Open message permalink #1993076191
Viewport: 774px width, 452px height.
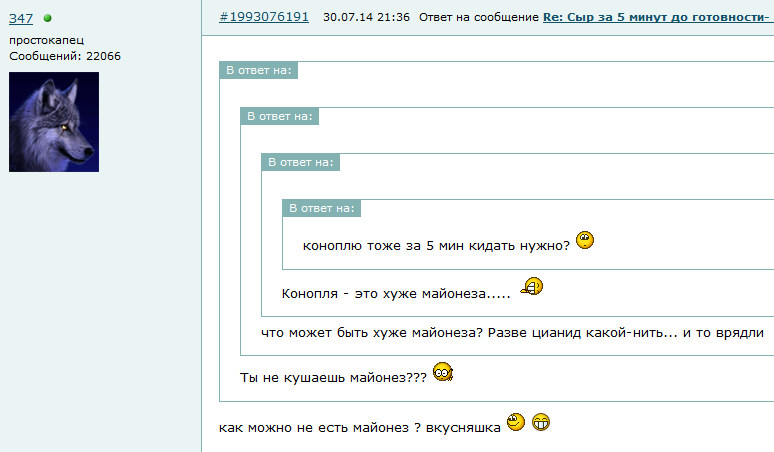click(x=264, y=17)
